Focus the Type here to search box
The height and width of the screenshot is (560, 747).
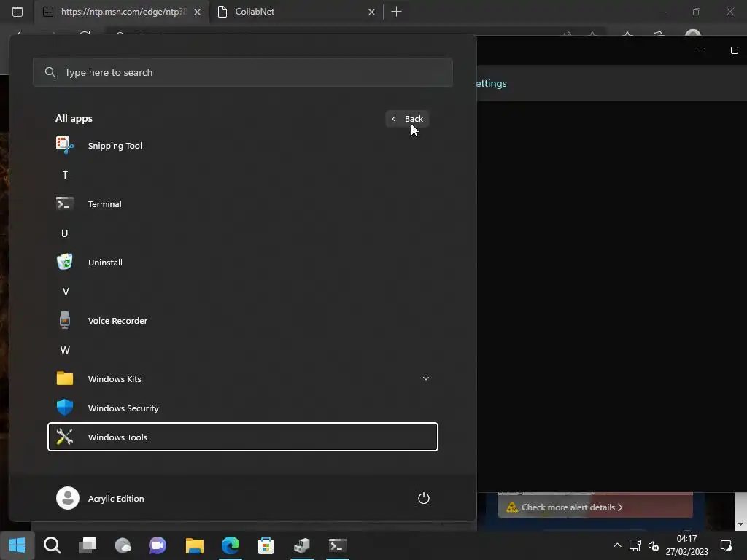pos(242,72)
